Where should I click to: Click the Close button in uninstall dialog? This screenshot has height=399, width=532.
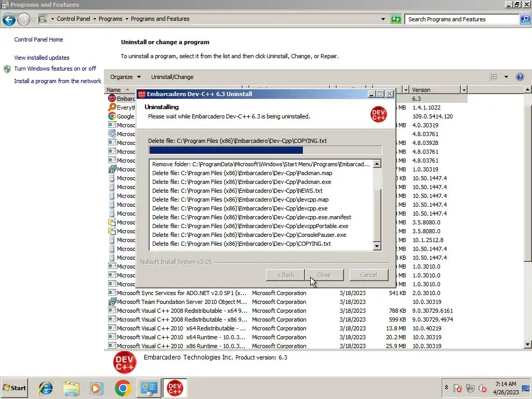[324, 275]
